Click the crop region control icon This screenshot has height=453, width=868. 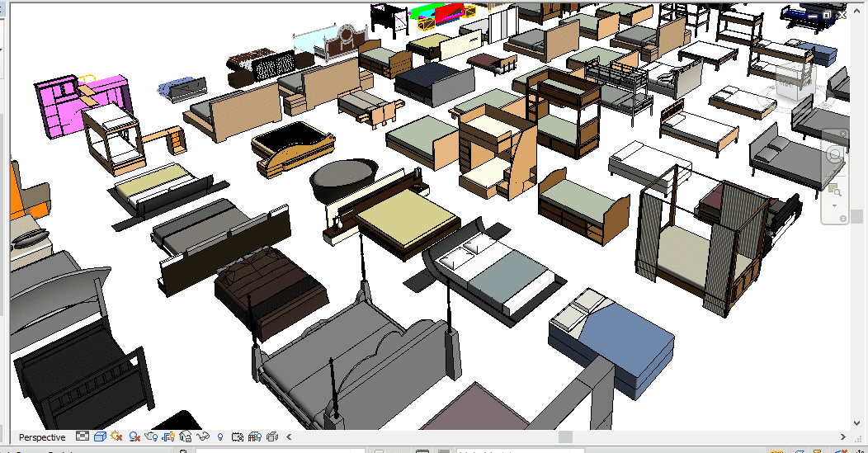pyautogui.click(x=168, y=436)
